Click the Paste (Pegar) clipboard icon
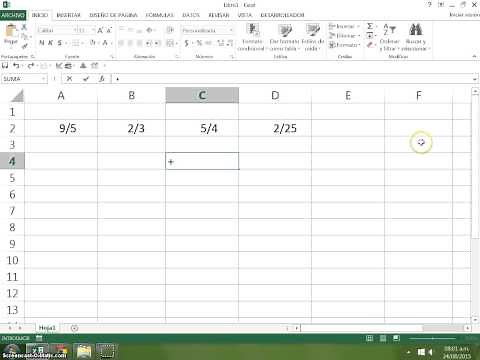 pos(11,31)
